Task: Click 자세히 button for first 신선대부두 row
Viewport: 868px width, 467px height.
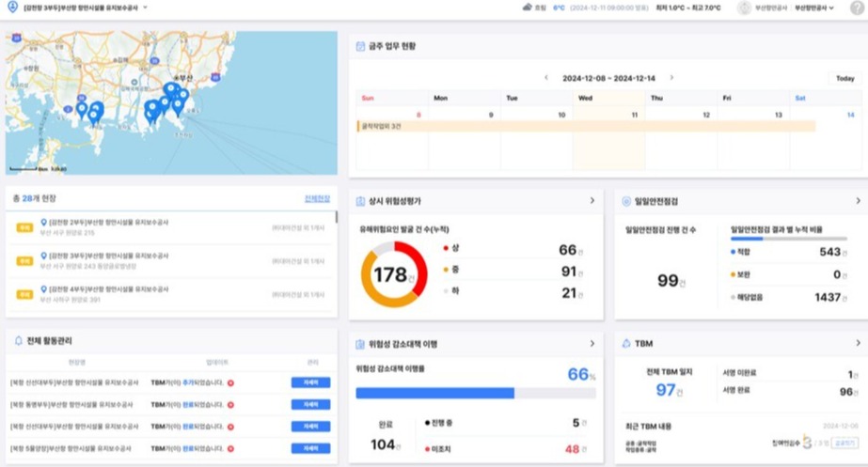Action: click(310, 382)
